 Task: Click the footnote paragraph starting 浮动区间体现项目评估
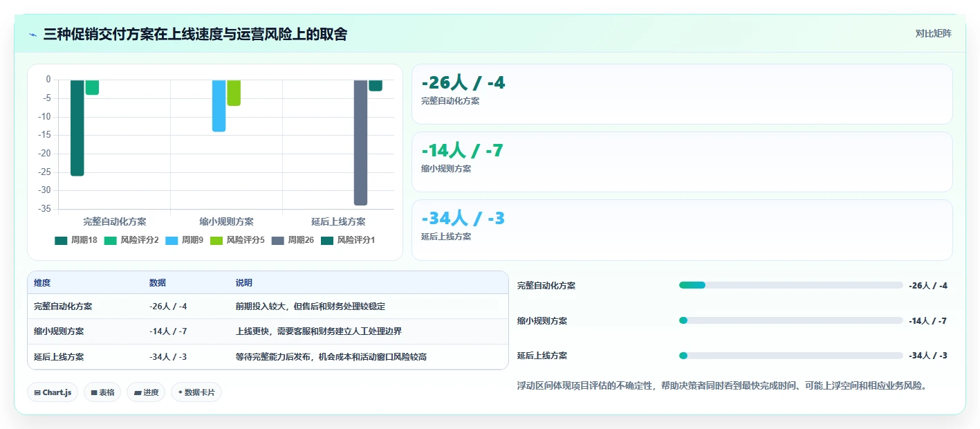723,385
